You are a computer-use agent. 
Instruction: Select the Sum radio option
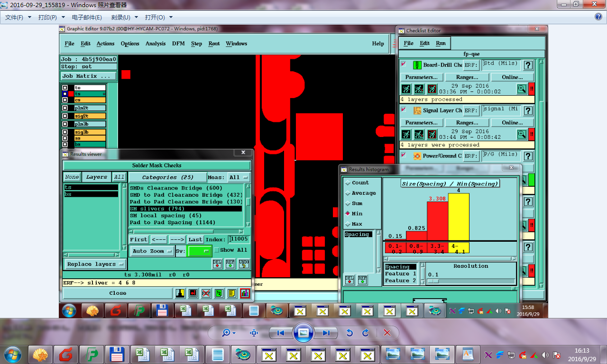pos(348,204)
